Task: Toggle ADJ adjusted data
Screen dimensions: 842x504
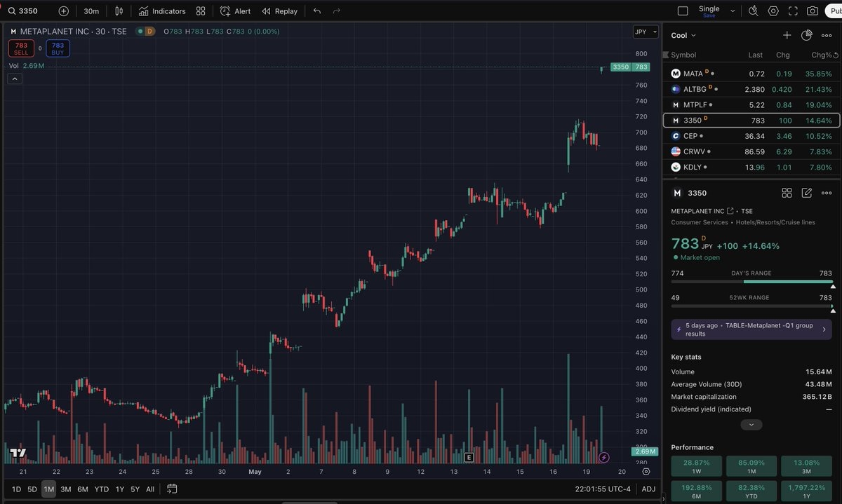Action: (648, 489)
